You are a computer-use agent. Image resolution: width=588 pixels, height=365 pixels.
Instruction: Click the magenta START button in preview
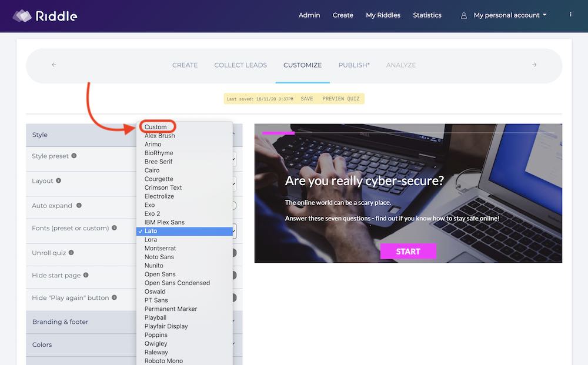pyautogui.click(x=408, y=251)
